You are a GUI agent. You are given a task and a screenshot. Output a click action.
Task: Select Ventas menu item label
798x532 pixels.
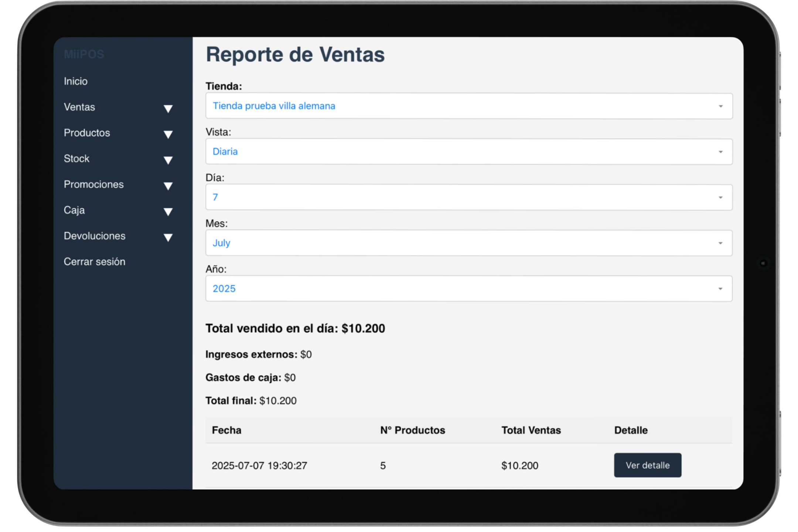pos(79,107)
